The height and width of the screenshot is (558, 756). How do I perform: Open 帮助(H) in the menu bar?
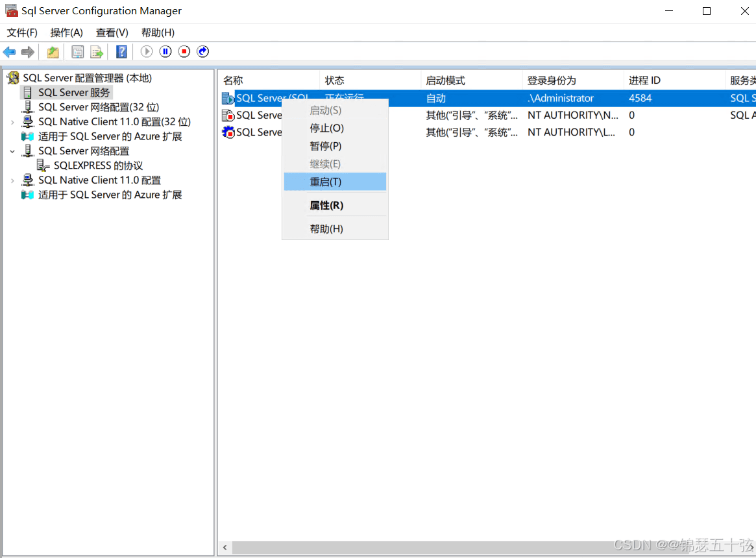click(158, 33)
